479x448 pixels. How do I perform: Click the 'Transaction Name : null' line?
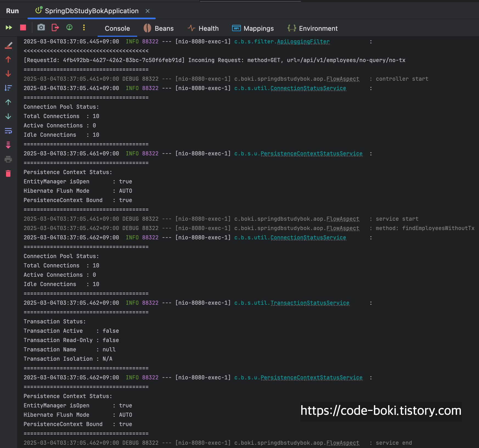[70, 349]
